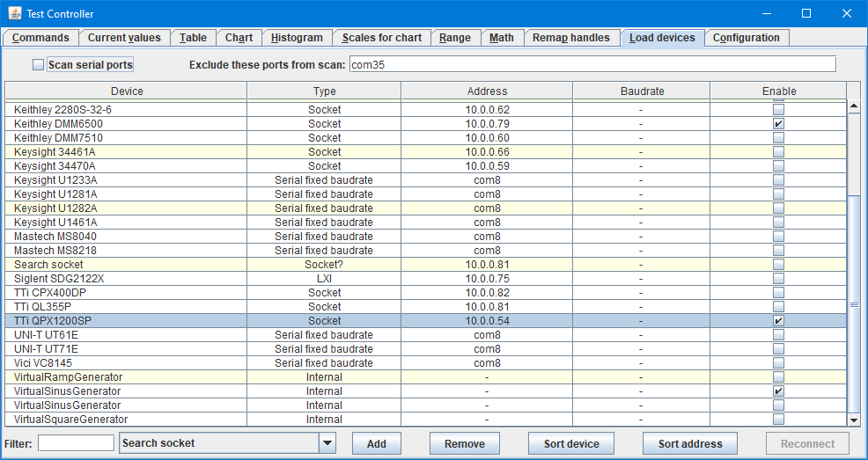Open the Remap handles tab
The image size is (868, 460).
(x=571, y=38)
